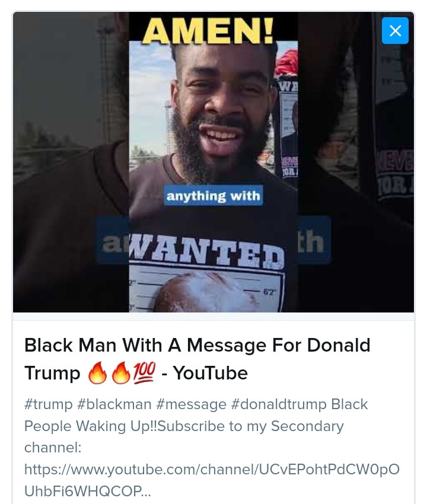The image size is (427, 504).
Task: Click the first fire emoji in the title
Action: (97, 373)
